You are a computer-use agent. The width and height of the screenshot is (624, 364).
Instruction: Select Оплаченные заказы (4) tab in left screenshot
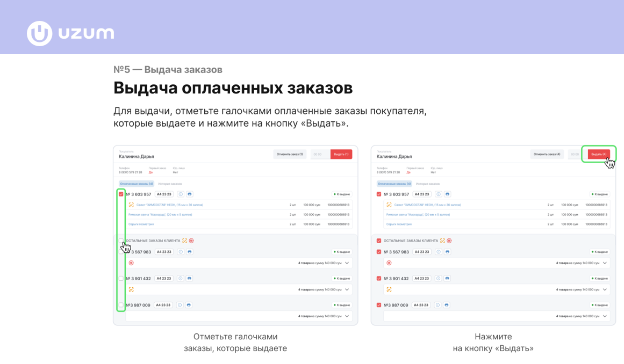pos(137,184)
